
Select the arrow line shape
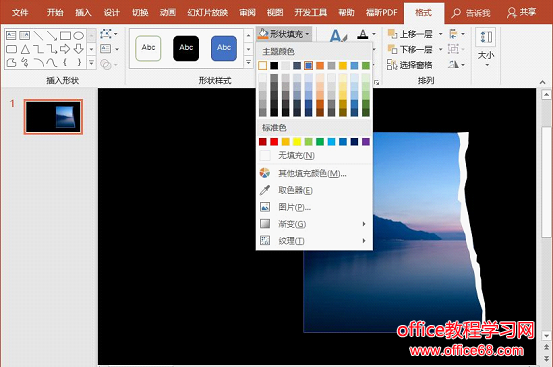point(51,35)
